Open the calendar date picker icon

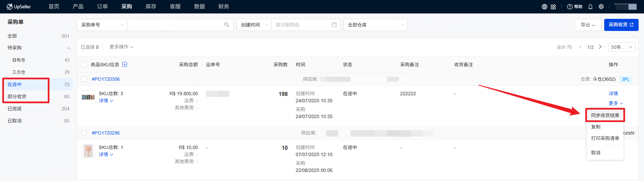coord(334,25)
